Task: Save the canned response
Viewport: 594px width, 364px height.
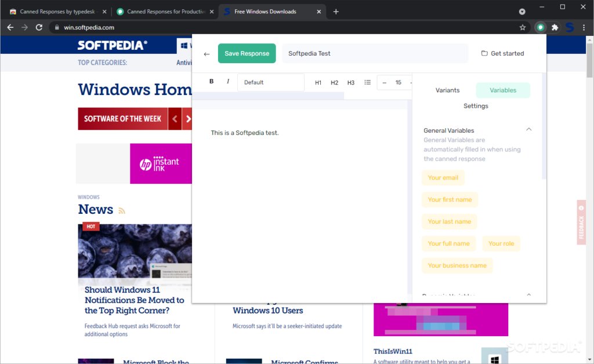Action: 247,53
